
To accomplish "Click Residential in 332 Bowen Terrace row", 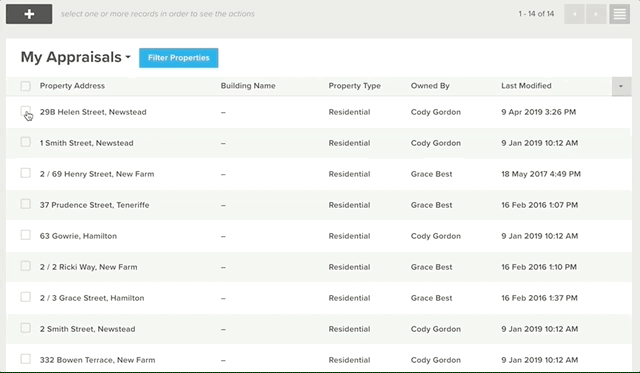I will click(x=349, y=360).
